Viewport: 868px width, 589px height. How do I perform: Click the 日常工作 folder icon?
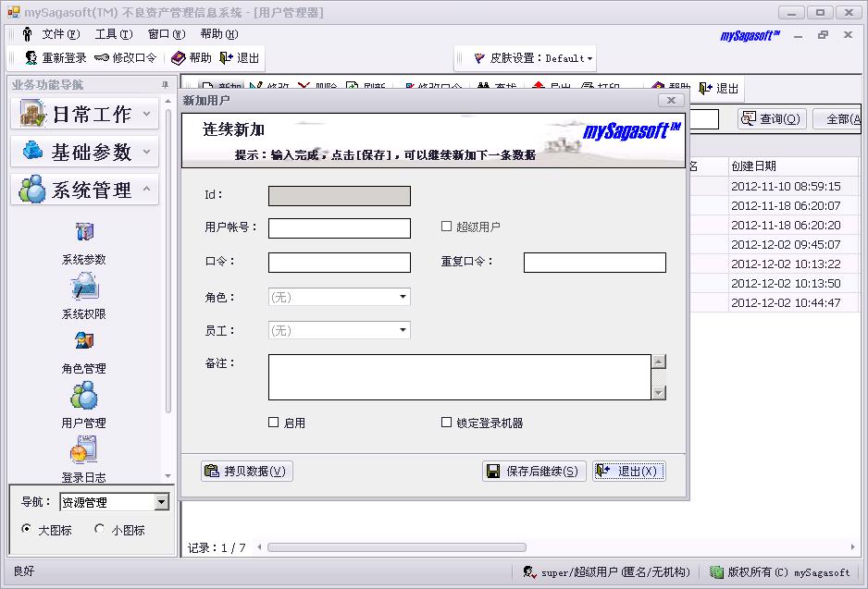(x=32, y=114)
